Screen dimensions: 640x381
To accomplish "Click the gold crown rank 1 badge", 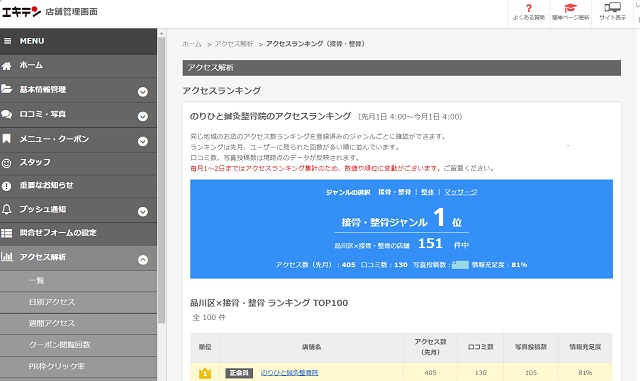I will coord(205,373).
